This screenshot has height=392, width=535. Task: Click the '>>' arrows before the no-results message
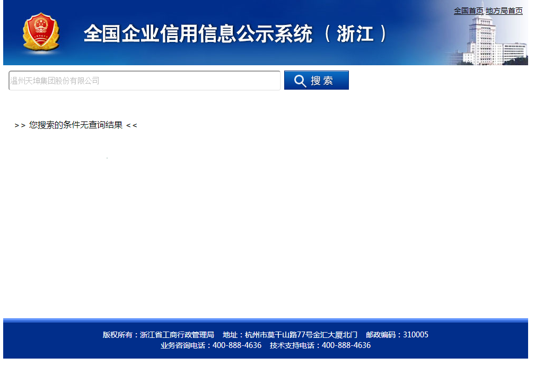(20, 125)
